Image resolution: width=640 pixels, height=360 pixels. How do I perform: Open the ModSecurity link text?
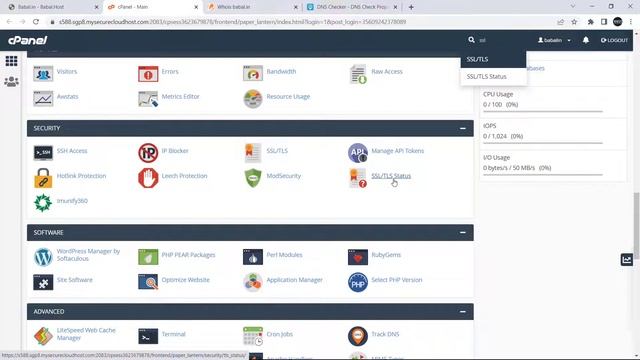(284, 176)
